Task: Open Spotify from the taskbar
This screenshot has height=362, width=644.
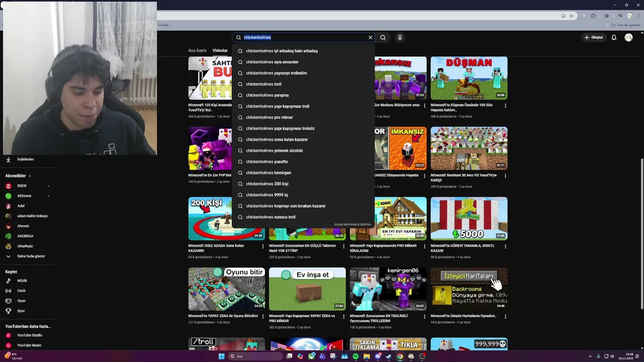Action: tap(356, 356)
